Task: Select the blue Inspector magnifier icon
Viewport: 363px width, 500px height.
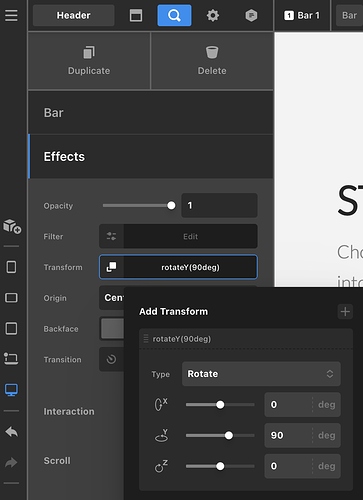Action: (x=174, y=15)
